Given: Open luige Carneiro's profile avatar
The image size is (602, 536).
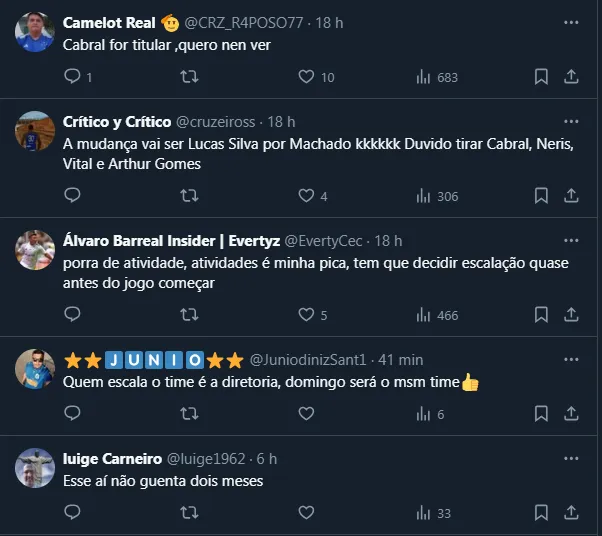Looking at the screenshot, I should [x=35, y=468].
